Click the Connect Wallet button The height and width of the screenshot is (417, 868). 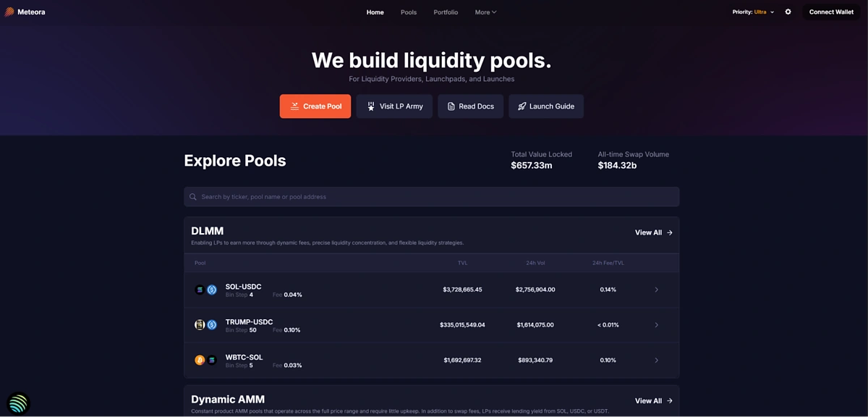[831, 12]
